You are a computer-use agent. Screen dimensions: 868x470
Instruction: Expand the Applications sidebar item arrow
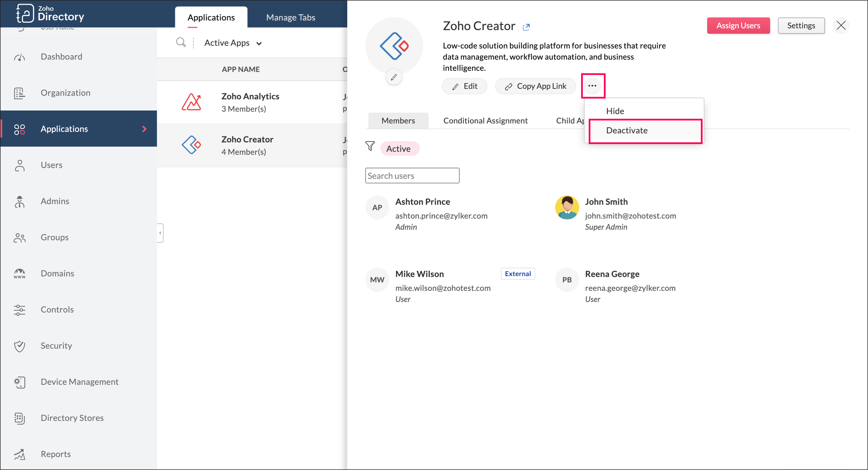point(144,129)
